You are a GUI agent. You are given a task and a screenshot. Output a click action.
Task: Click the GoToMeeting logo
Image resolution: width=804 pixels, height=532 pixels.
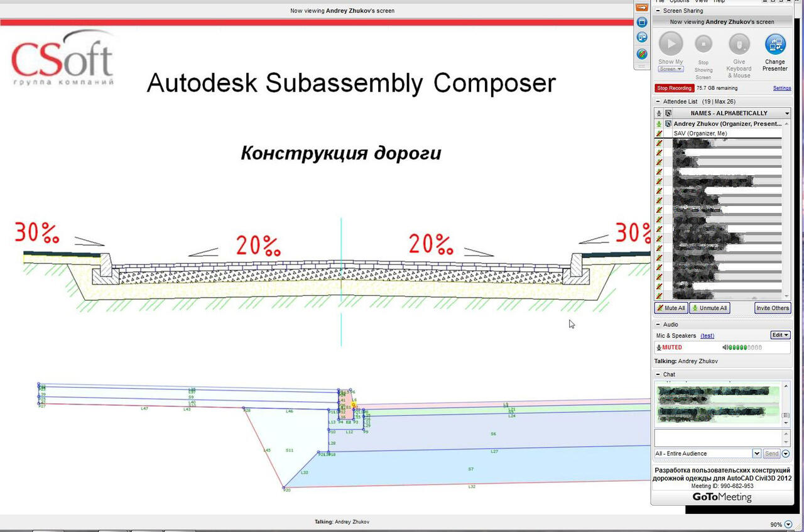tap(722, 497)
